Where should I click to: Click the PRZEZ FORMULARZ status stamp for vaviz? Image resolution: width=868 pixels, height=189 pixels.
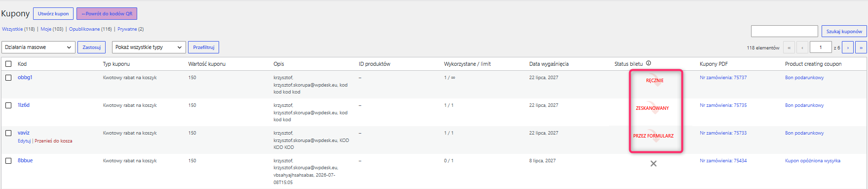click(653, 136)
